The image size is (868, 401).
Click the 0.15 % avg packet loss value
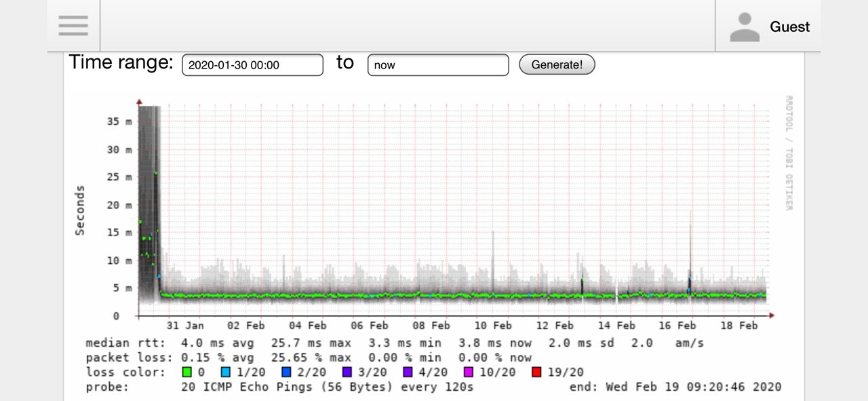tap(218, 358)
